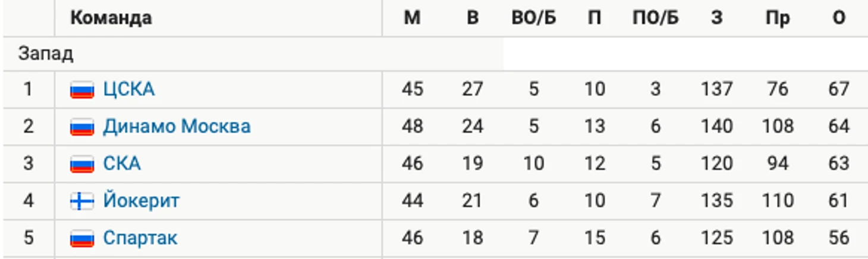Select the Запад conference section row
Image resolution: width=868 pixels, height=259 pixels.
coord(253,54)
